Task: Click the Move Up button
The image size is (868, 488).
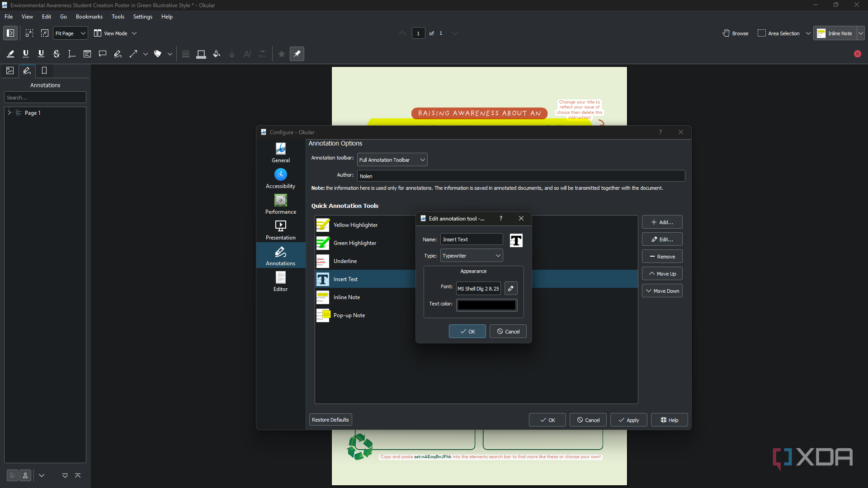Action: [x=662, y=273]
